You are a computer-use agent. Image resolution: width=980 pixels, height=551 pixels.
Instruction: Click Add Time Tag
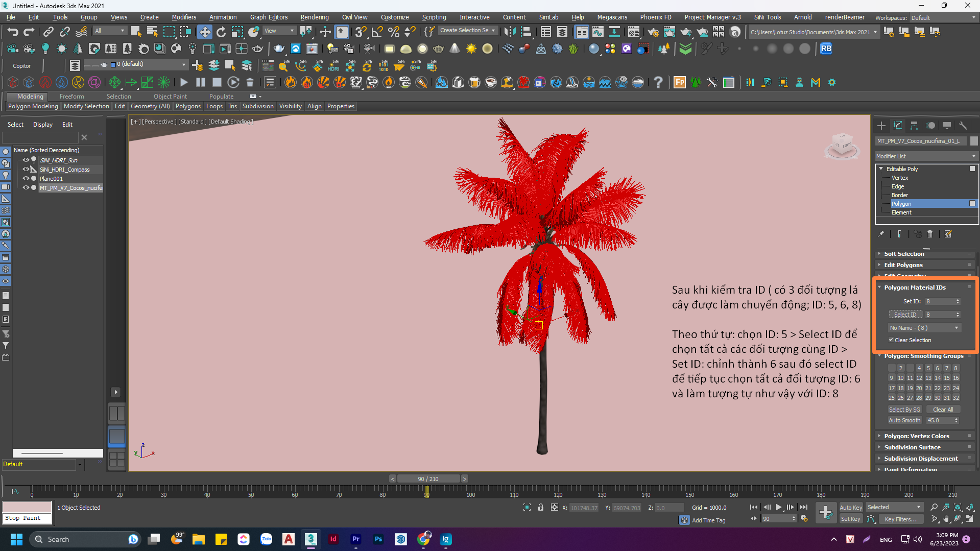(708, 520)
